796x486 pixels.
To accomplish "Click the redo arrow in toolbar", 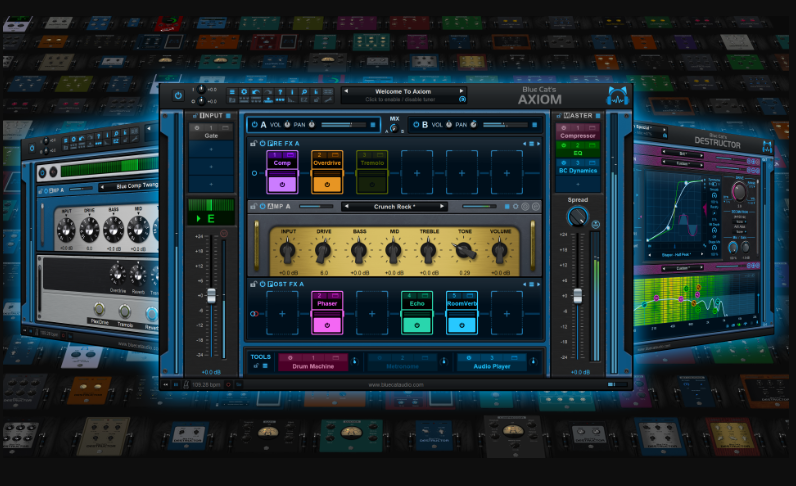I will [x=268, y=92].
